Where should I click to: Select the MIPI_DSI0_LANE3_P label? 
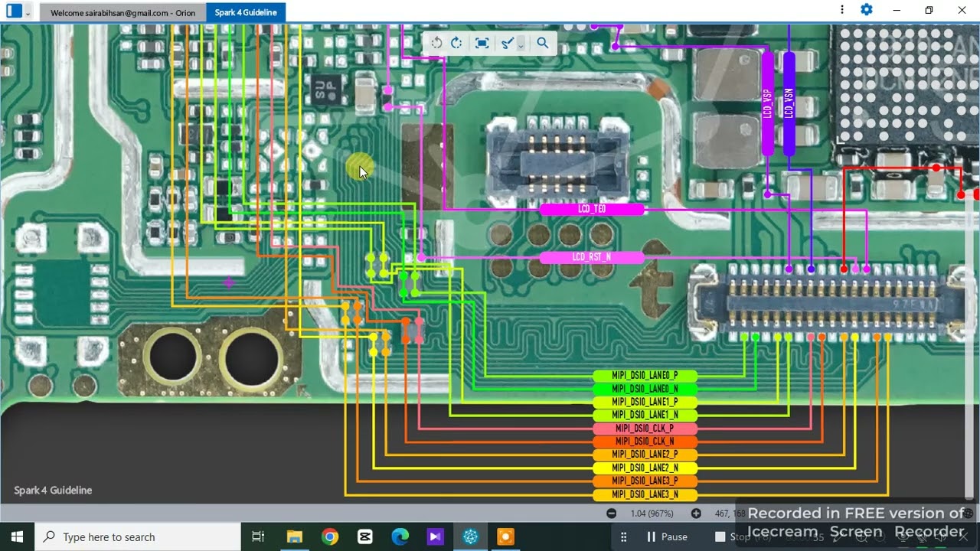coord(645,481)
